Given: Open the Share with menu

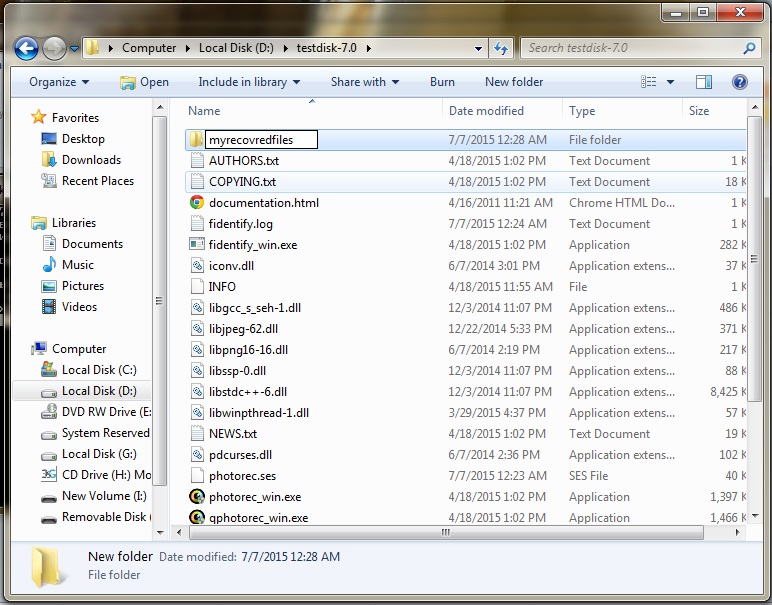Looking at the screenshot, I should (365, 82).
